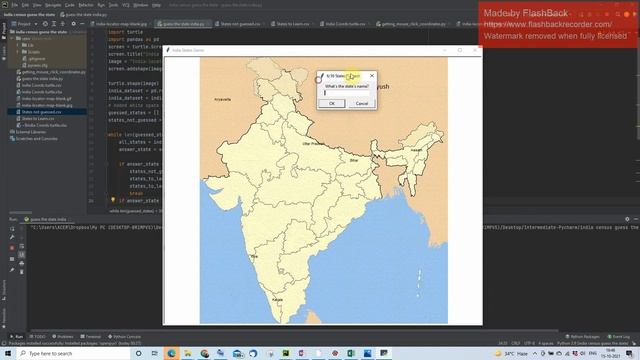Select States not guessed.csv in project tree
This screenshot has height=360, width=640.
(39, 112)
